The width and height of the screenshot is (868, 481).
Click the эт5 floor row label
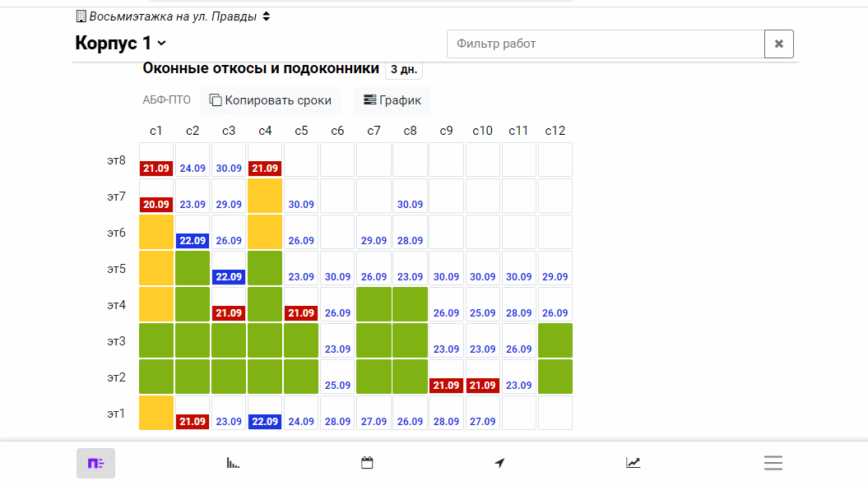(x=116, y=269)
